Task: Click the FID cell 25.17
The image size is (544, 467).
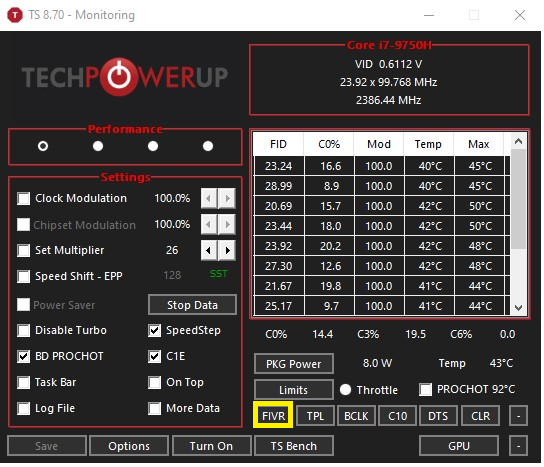Action: 279,306
